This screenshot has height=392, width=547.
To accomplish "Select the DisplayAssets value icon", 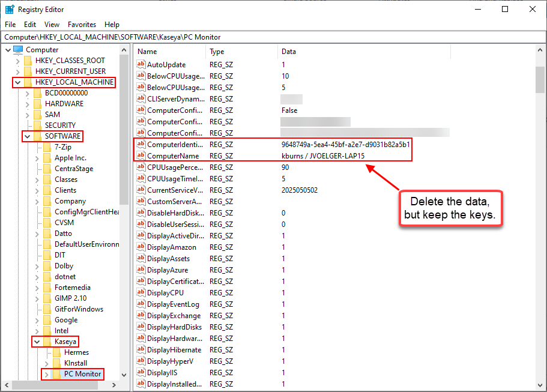I will (x=141, y=258).
